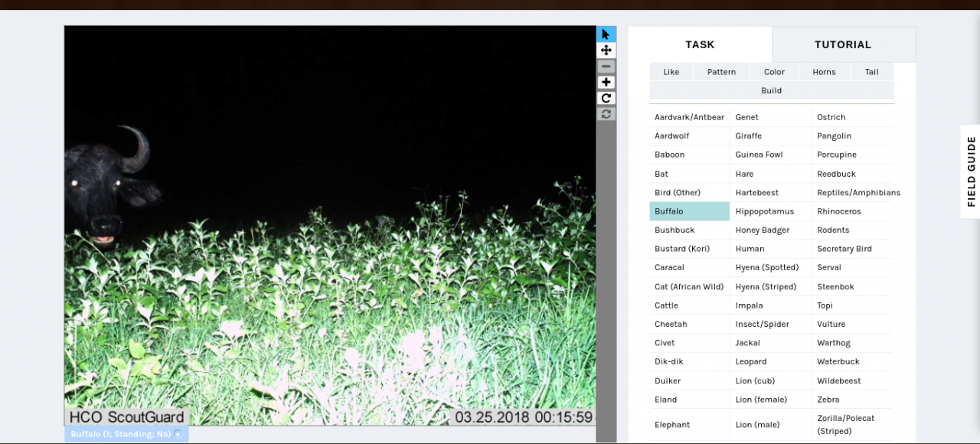
Task: Select Zorilla/Polecat (Striped)
Action: (852, 425)
